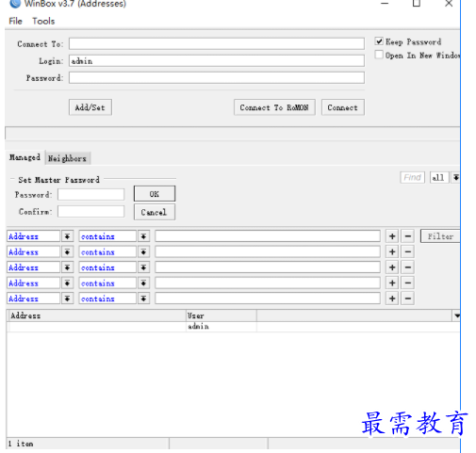Viewport: 476px width, 453px height.
Task: Click the Find search box
Action: pos(412,177)
